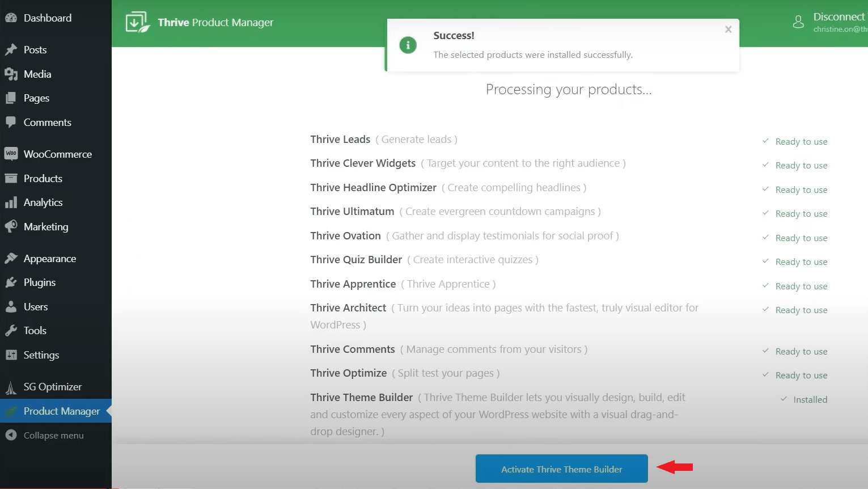This screenshot has width=868, height=489.
Task: Click the green info icon in notification
Action: tap(408, 45)
